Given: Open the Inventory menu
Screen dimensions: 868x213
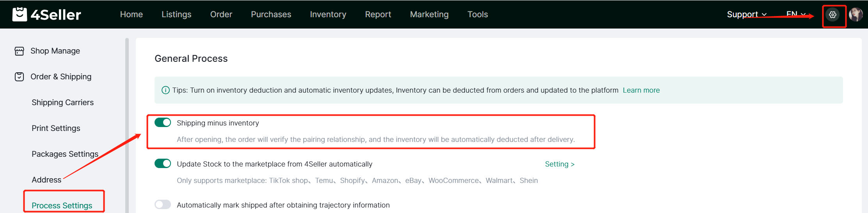Looking at the screenshot, I should pos(328,14).
